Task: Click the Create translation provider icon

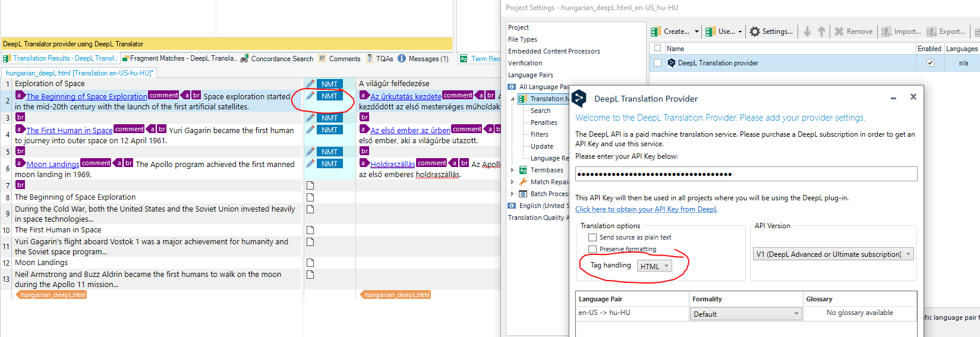Action: (656, 32)
